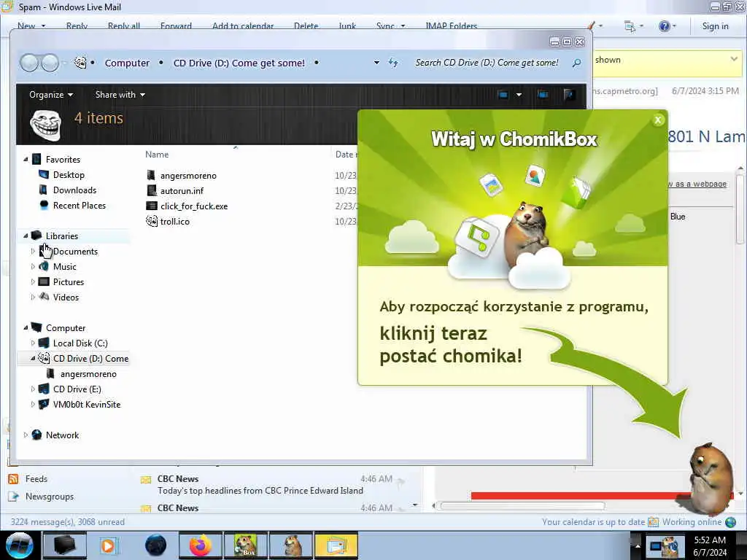Click the Explorer forward navigation button
747x560 pixels.
[50, 63]
